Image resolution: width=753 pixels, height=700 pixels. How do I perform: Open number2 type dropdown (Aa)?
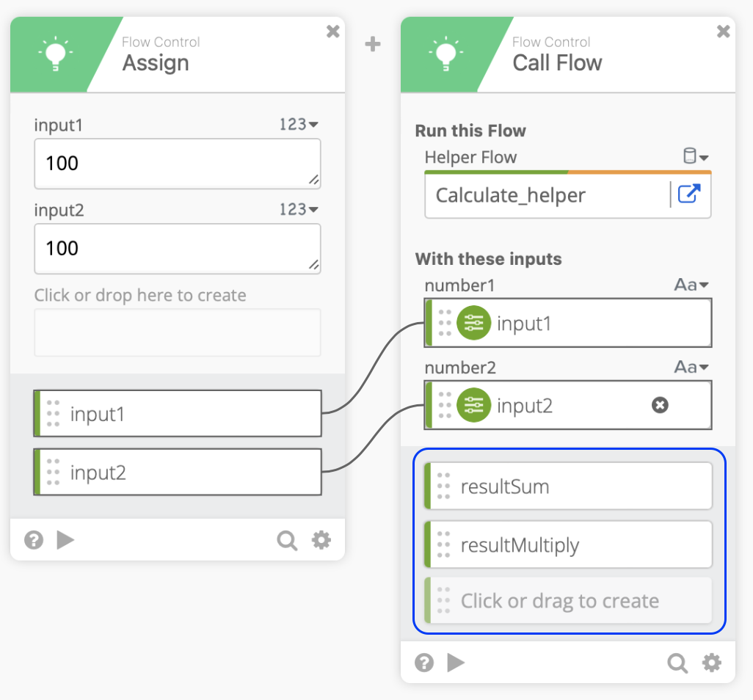pyautogui.click(x=691, y=367)
